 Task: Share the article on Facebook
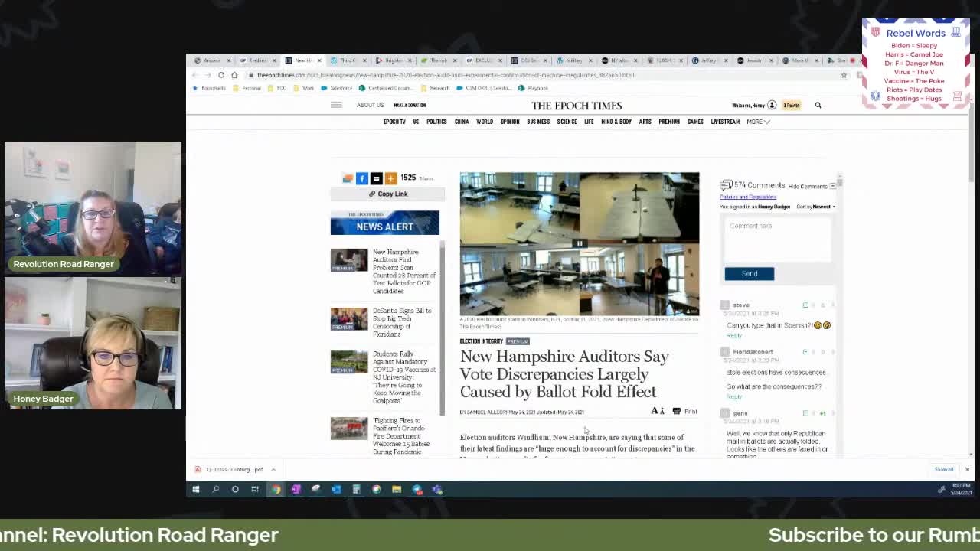[x=362, y=178]
